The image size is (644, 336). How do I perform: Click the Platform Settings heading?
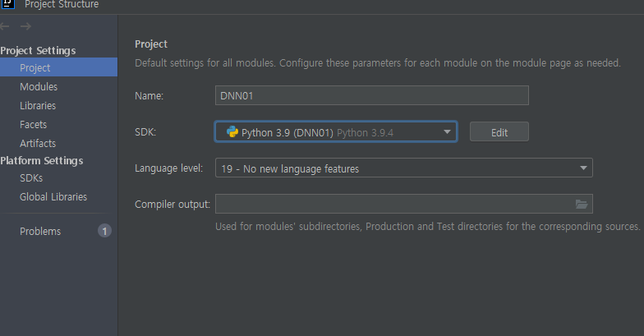[42, 161]
